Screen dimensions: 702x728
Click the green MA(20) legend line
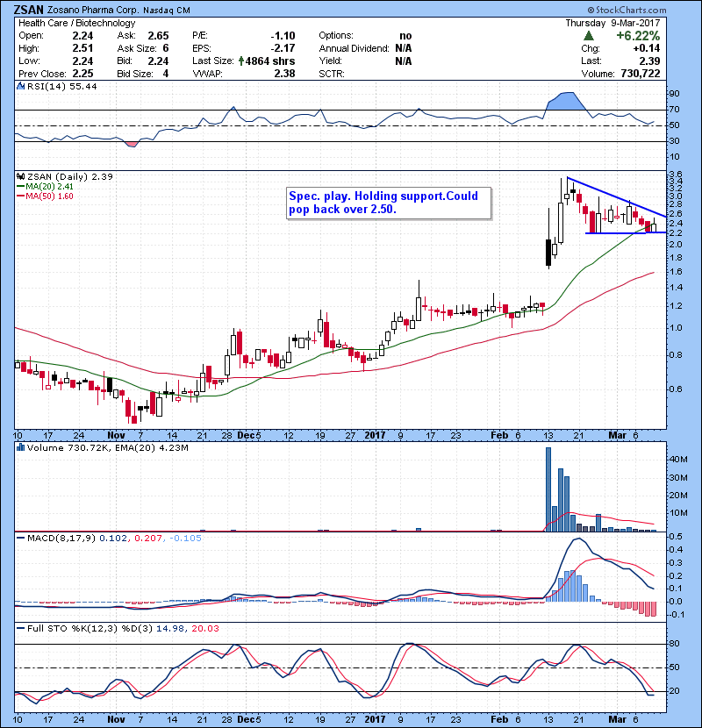tap(20, 186)
